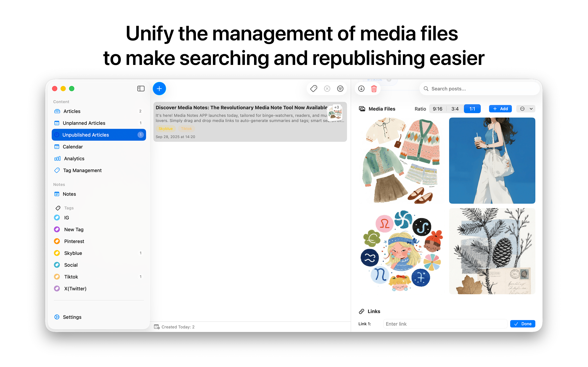Viewport: 588px width, 367px height.
Task: Select the 9:16 aspect ratio
Action: click(438, 109)
